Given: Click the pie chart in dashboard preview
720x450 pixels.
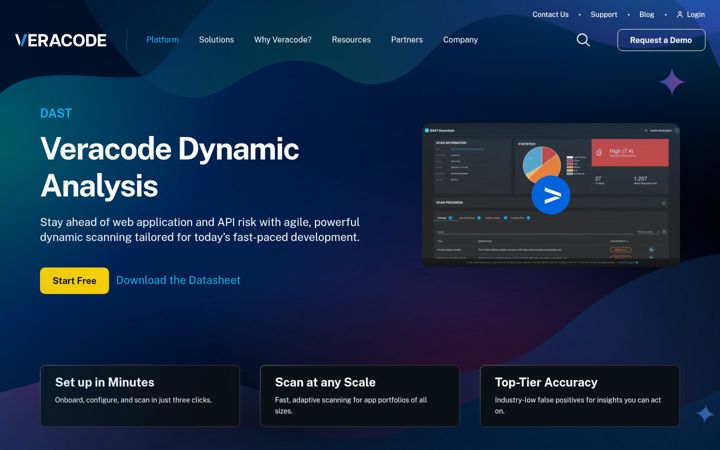Looking at the screenshot, I should click(542, 163).
